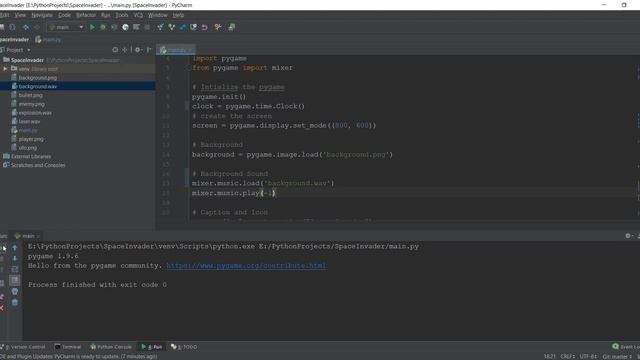The width and height of the screenshot is (640, 360).
Task: Open the profiler icon in toolbar
Action: [x=125, y=27]
